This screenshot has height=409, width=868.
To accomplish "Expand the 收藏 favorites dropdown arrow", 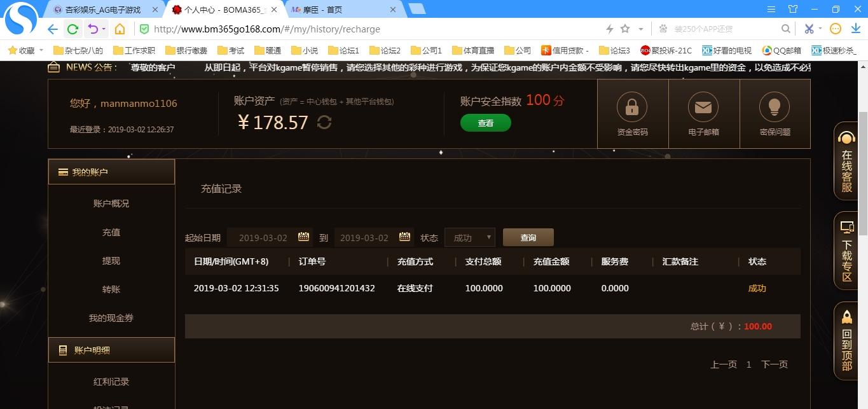I will point(41,50).
